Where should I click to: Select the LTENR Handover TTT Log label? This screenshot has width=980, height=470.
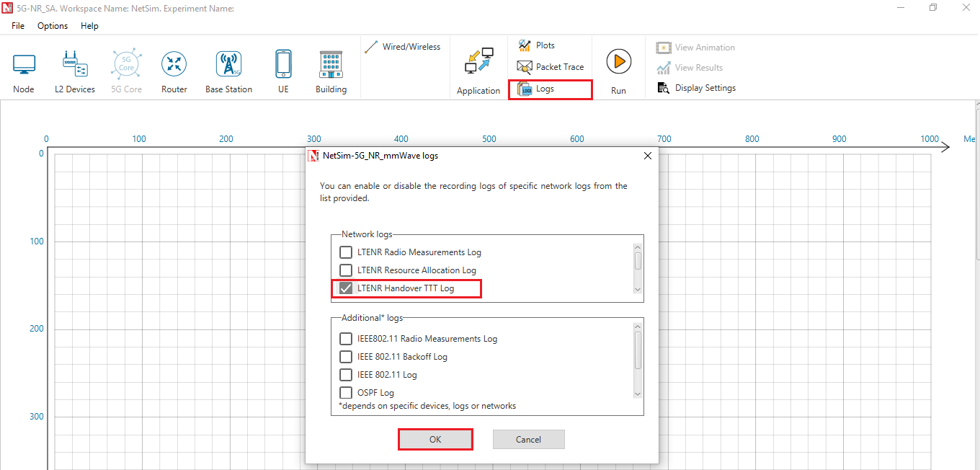click(x=406, y=288)
